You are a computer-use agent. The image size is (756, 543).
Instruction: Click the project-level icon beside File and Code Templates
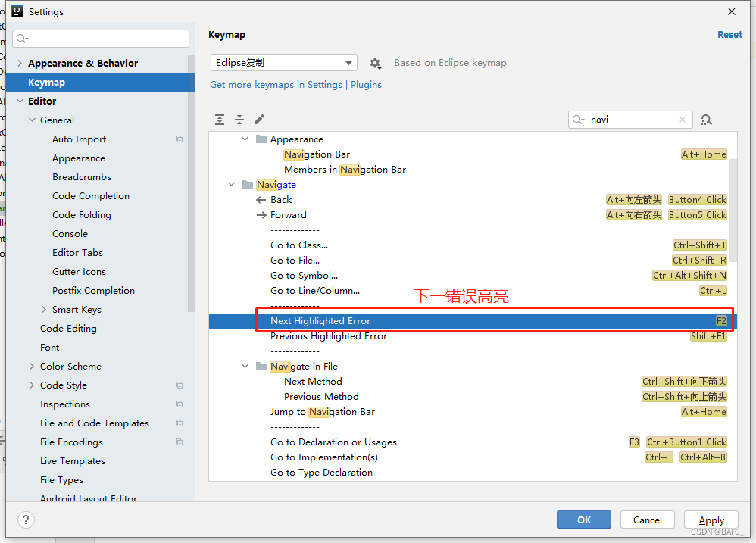180,423
